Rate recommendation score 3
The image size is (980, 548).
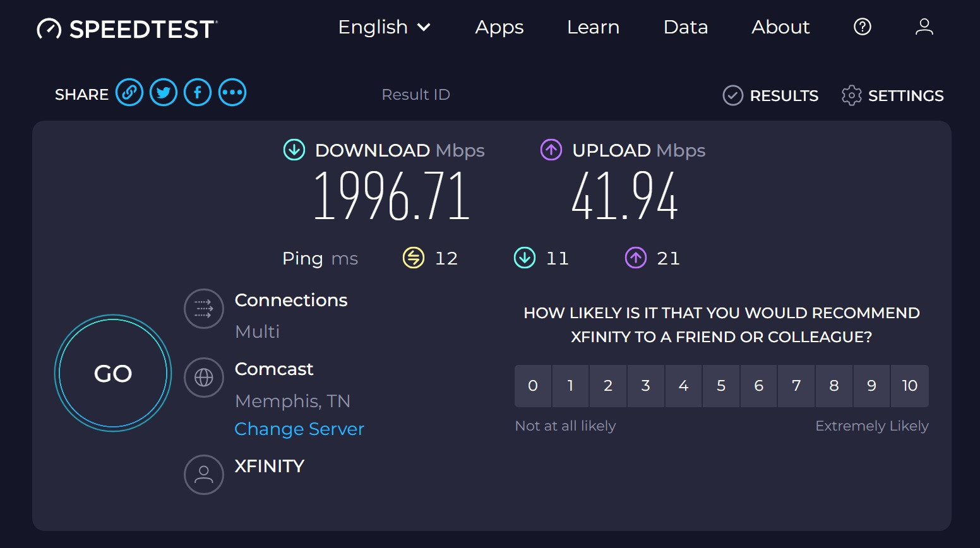coord(645,386)
